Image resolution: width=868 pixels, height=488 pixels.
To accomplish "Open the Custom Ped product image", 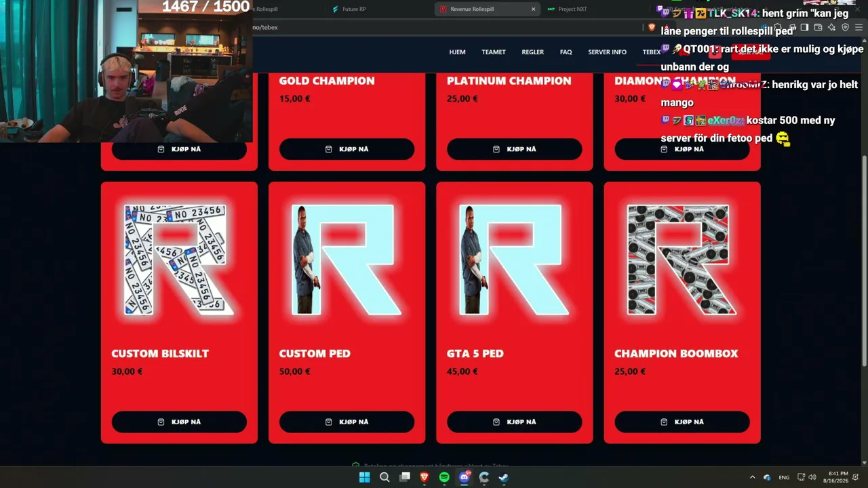I will 347,260.
